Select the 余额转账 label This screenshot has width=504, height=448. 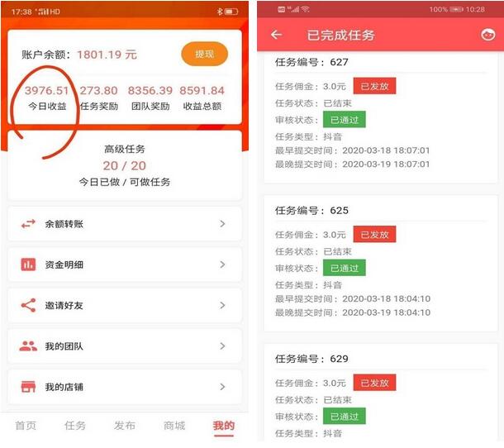tap(64, 224)
